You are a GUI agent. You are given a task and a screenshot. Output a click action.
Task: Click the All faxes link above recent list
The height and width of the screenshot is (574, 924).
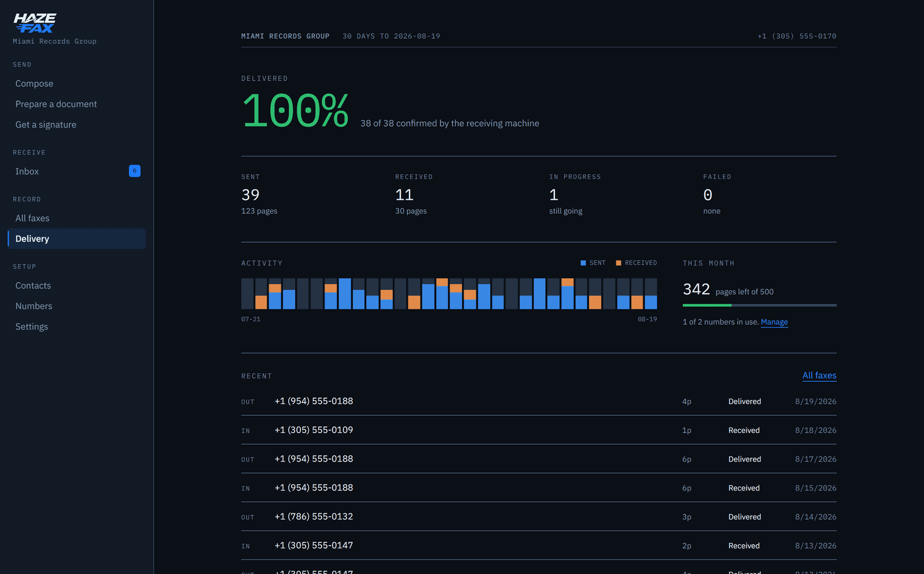coord(819,375)
